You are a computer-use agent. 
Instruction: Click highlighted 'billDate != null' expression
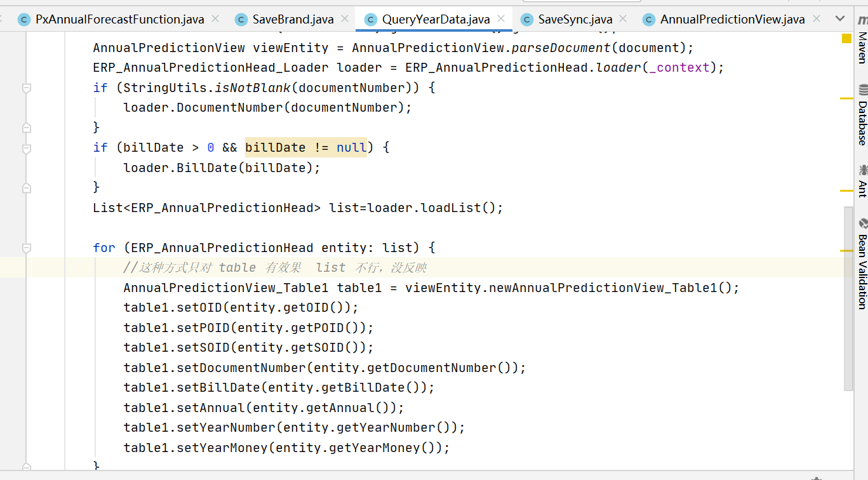[x=306, y=147]
